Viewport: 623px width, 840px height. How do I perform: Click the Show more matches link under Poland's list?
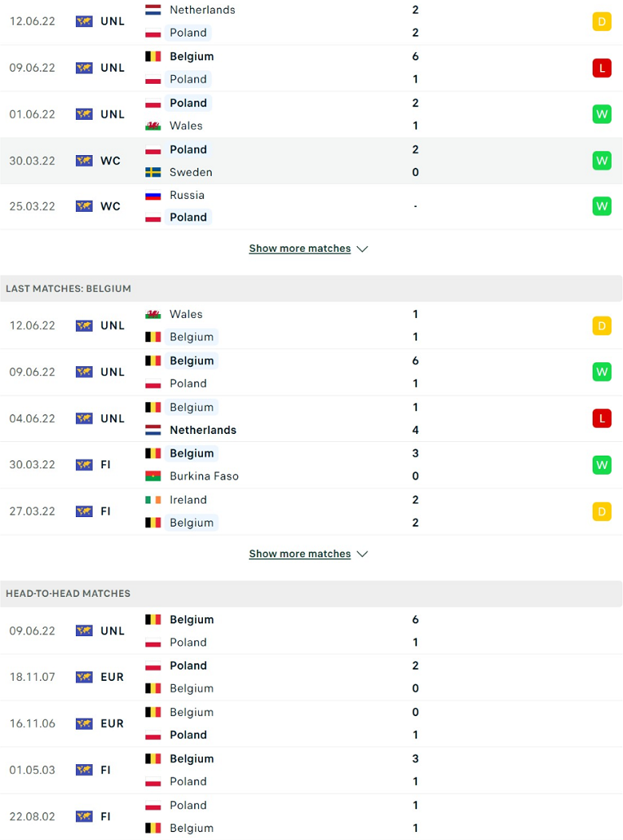tap(300, 249)
